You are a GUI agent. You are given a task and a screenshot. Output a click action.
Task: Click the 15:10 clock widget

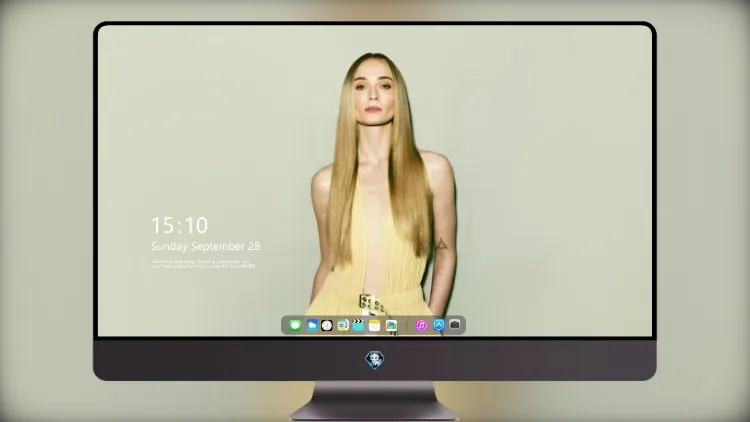click(179, 225)
